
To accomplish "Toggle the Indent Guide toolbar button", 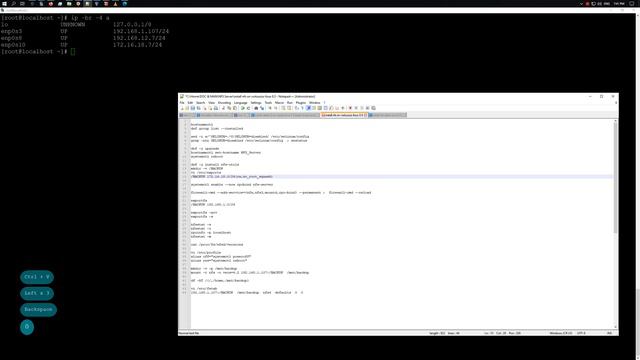I will (x=309, y=108).
